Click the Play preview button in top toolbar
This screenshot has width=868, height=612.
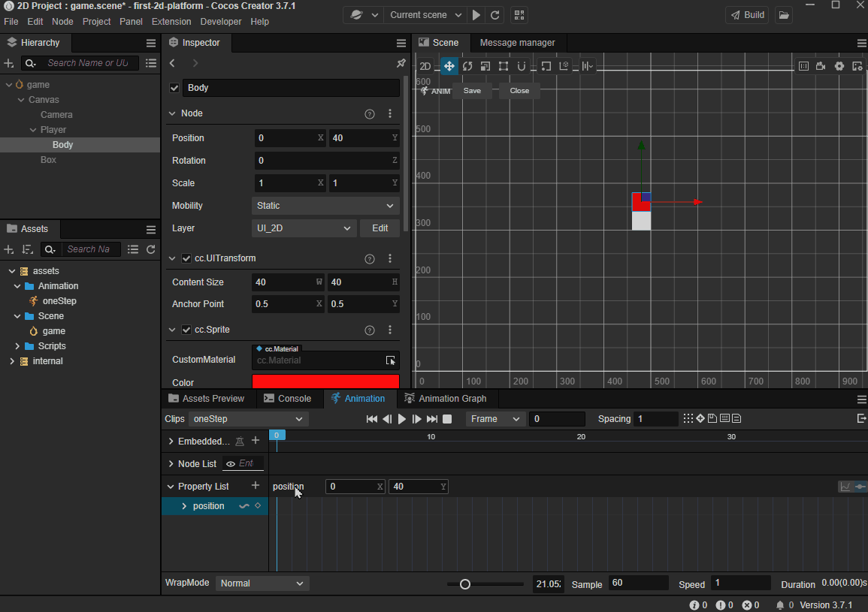[476, 15]
